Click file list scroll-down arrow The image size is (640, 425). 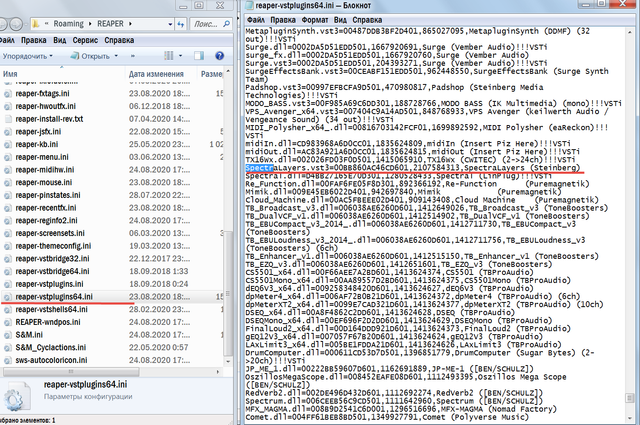[228, 361]
